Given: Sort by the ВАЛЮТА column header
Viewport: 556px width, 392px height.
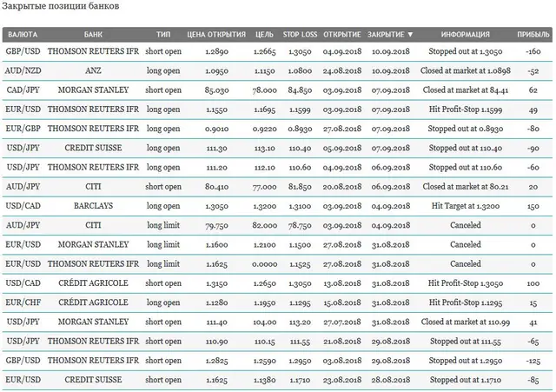Looking at the screenshot, I should coord(23,35).
